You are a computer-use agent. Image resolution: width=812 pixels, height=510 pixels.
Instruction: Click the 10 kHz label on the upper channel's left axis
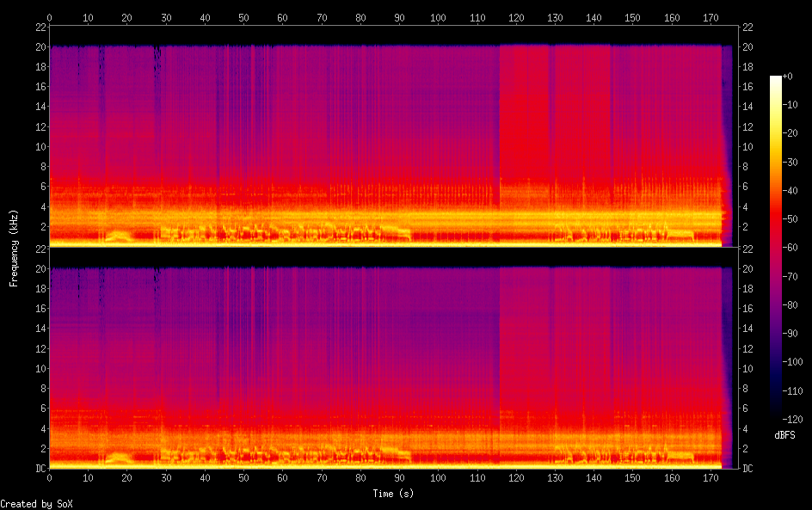(40, 146)
